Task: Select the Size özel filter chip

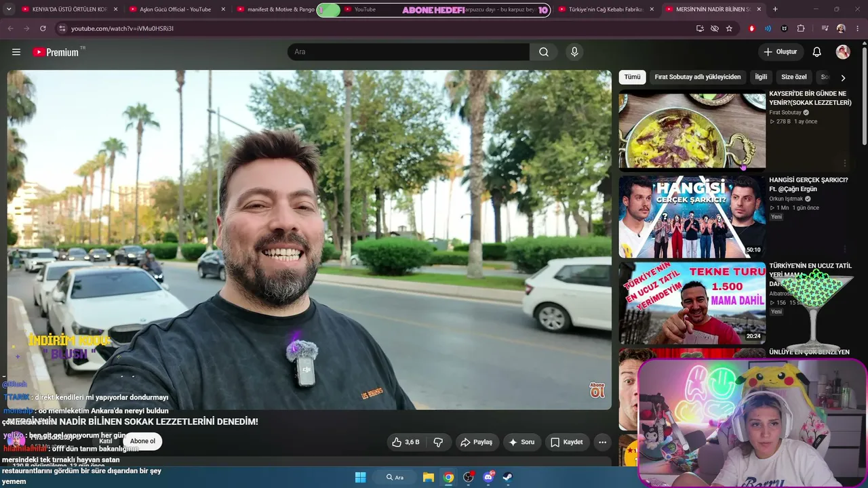Action: 794,77
